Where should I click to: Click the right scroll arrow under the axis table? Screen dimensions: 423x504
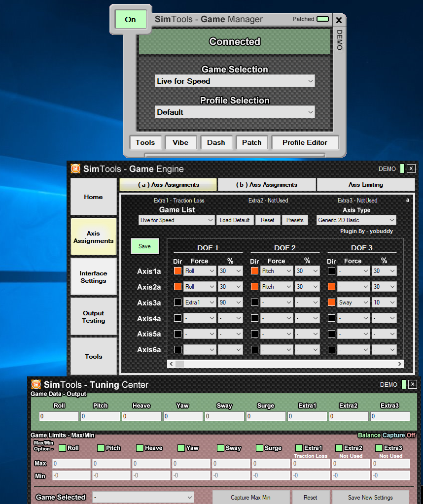[x=400, y=364]
